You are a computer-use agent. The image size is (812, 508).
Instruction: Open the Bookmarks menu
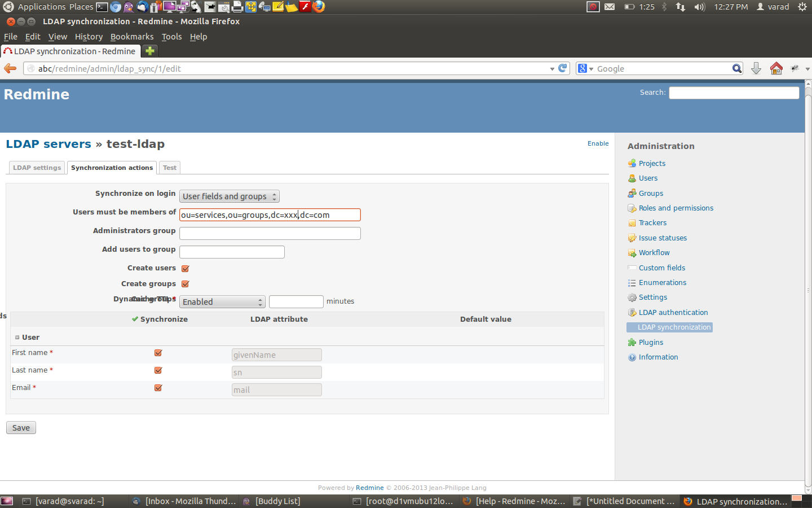click(132, 36)
